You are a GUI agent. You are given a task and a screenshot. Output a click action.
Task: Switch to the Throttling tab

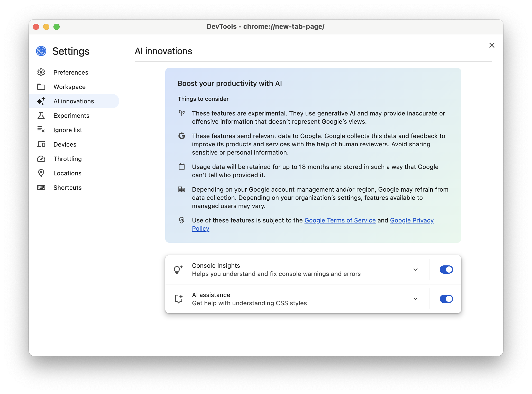74,159
